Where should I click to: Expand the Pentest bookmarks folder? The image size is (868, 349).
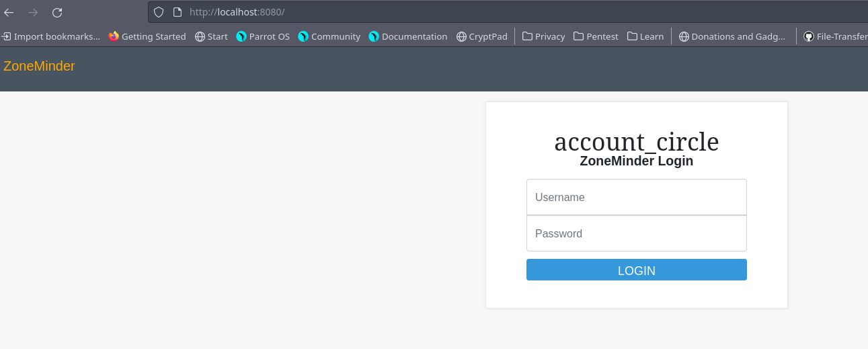point(596,36)
